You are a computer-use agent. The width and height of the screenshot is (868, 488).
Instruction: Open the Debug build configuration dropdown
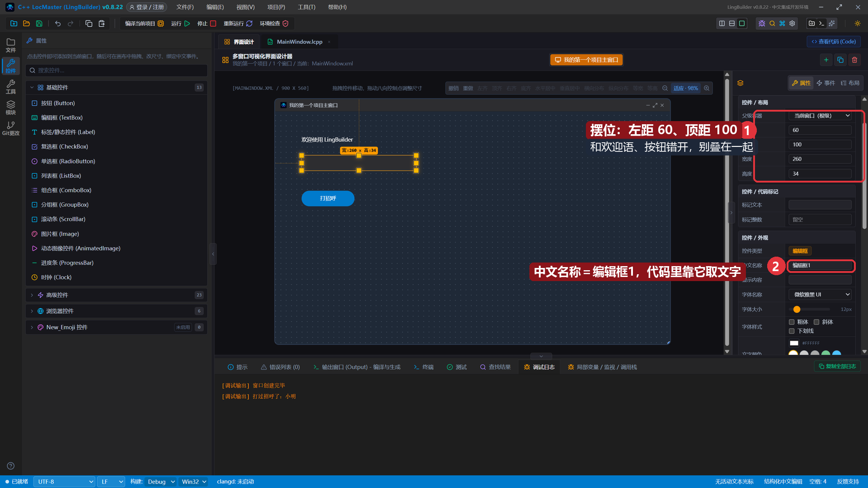click(161, 482)
